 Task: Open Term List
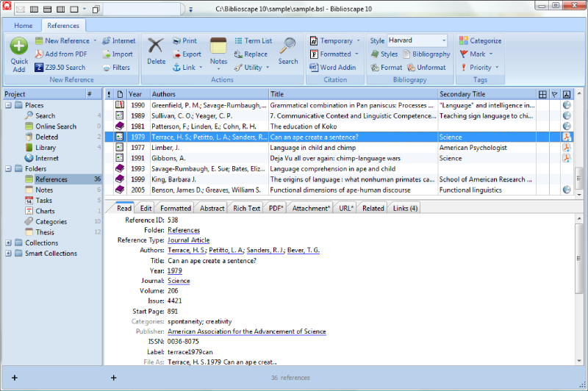pyautogui.click(x=254, y=40)
